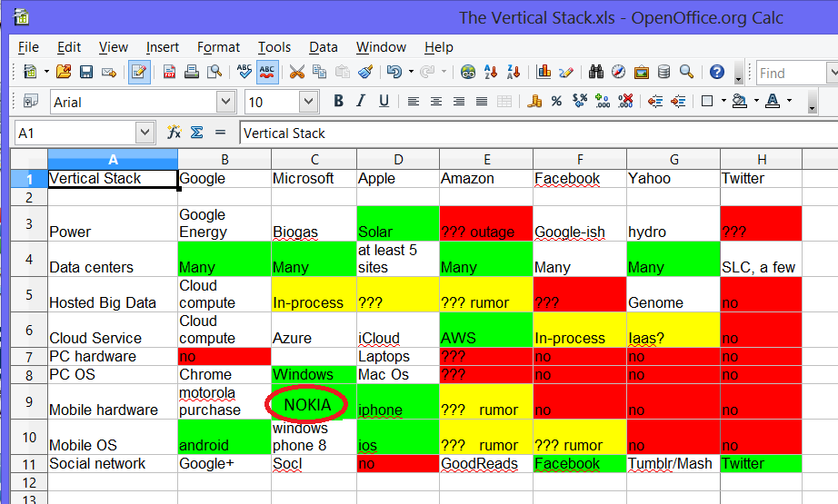Open the Edit menu
Image resolution: width=838 pixels, height=504 pixels.
pyautogui.click(x=69, y=47)
